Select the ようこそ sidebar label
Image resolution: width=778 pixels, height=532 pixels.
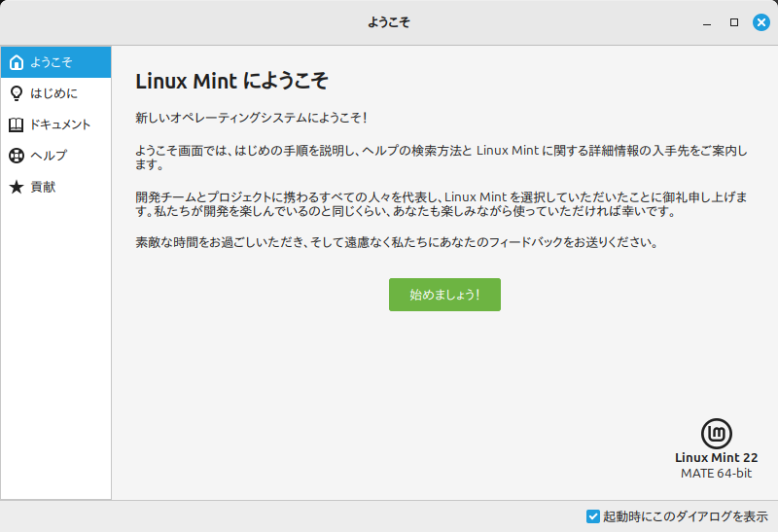[x=51, y=62]
